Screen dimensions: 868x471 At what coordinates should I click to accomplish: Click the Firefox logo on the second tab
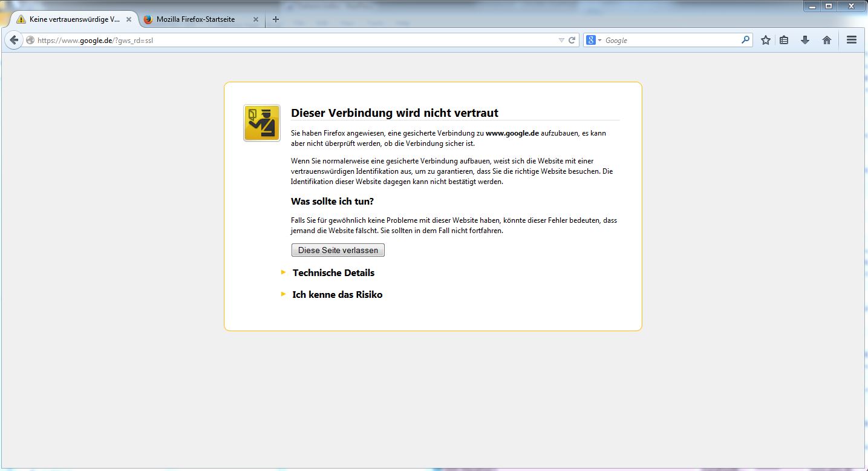pos(148,19)
